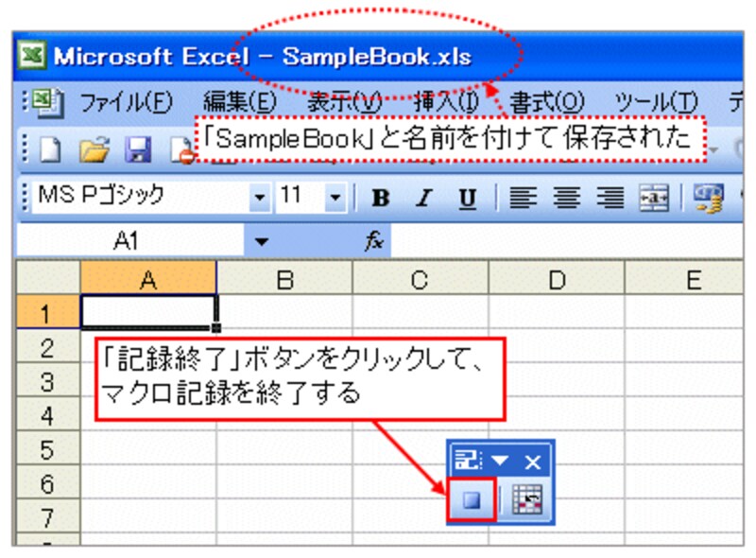
Task: Click the New workbook icon
Action: point(51,149)
